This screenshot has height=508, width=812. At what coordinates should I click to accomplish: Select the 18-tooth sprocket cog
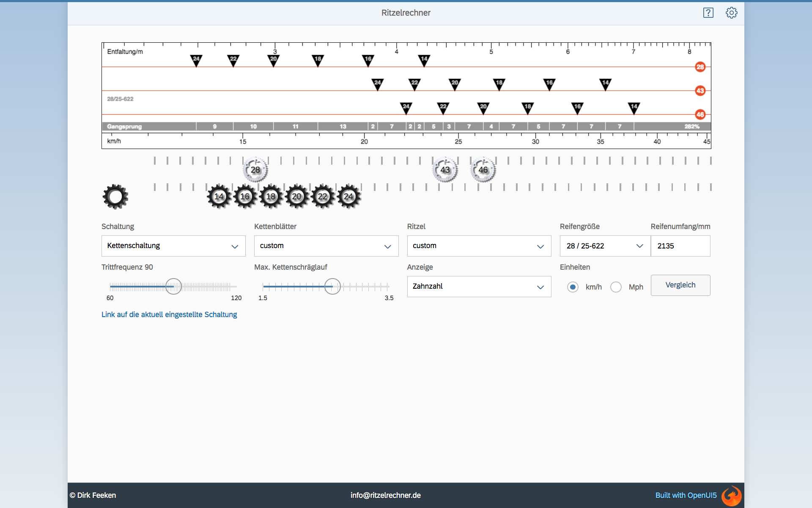pyautogui.click(x=271, y=196)
